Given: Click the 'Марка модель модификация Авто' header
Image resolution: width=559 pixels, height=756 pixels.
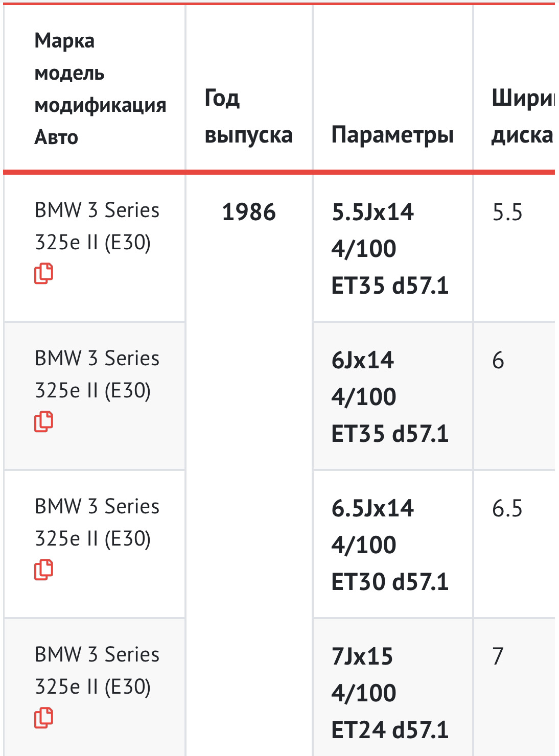Looking at the screenshot, I should [x=100, y=88].
